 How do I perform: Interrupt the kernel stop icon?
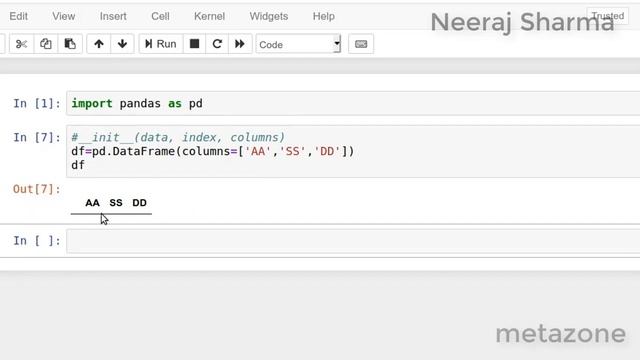click(x=194, y=44)
